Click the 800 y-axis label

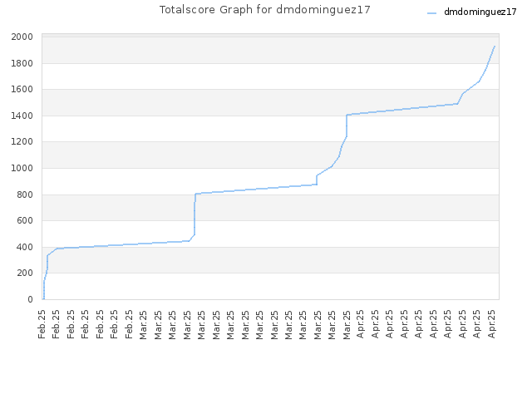[25, 195]
